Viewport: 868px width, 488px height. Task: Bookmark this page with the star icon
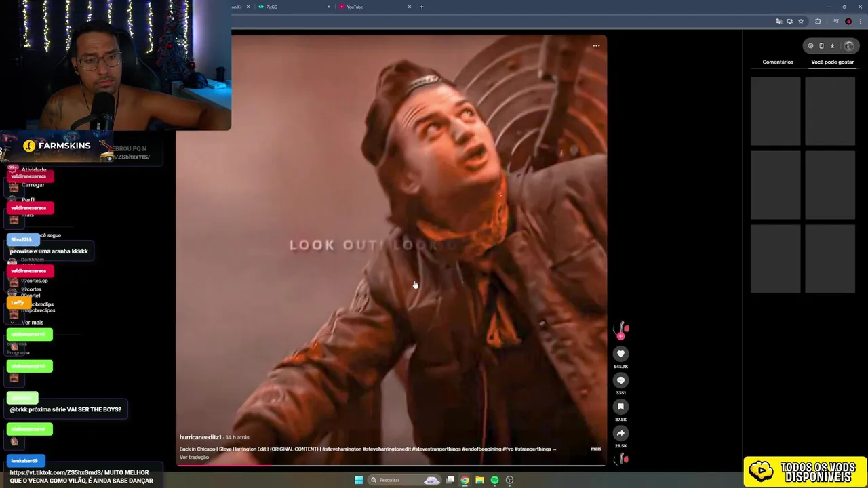(801, 22)
